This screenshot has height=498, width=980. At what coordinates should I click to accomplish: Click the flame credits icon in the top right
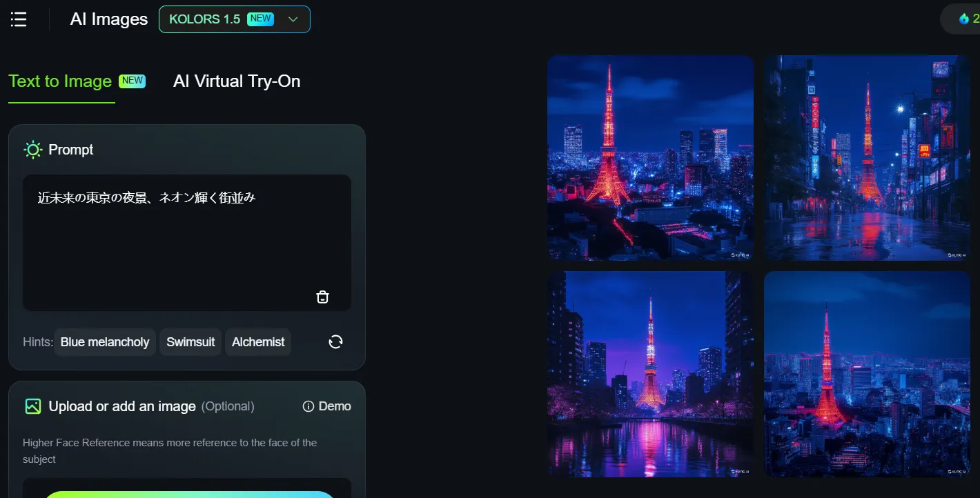coord(964,19)
